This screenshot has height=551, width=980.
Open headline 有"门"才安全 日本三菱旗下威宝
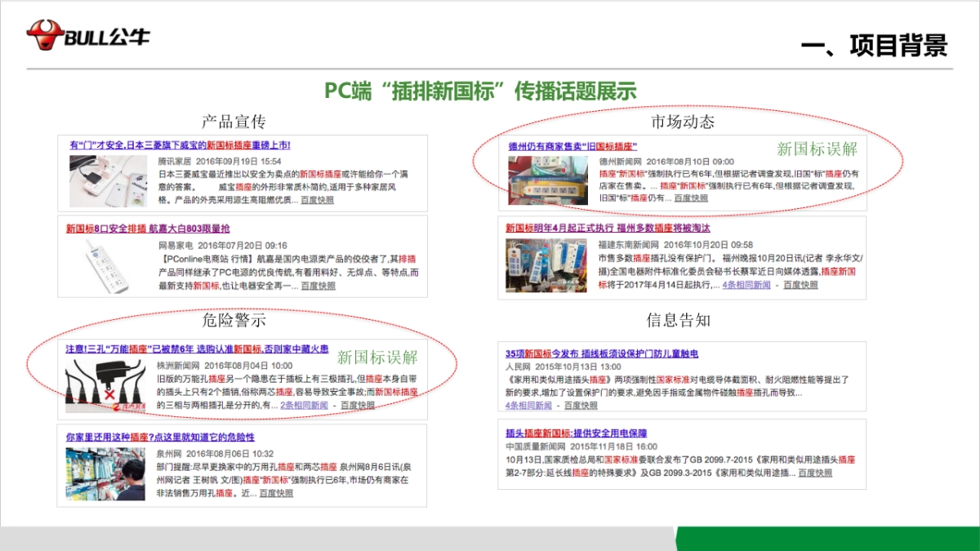(180, 145)
